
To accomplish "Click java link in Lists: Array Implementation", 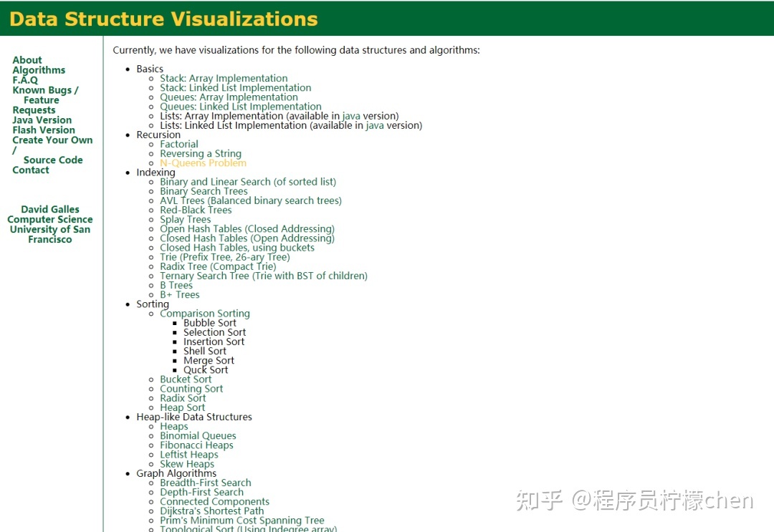I will [x=351, y=116].
